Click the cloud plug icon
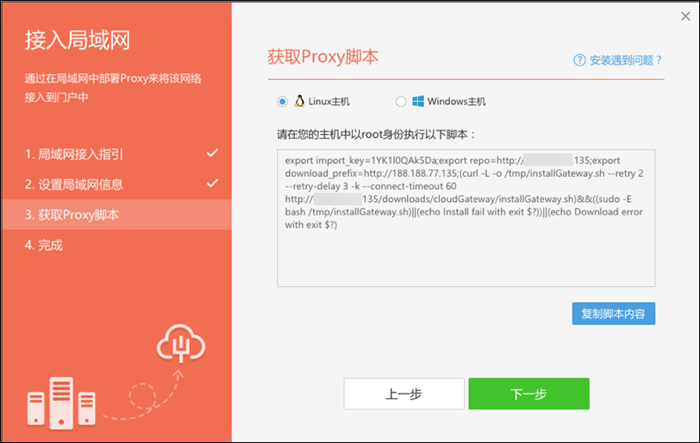 (x=181, y=343)
